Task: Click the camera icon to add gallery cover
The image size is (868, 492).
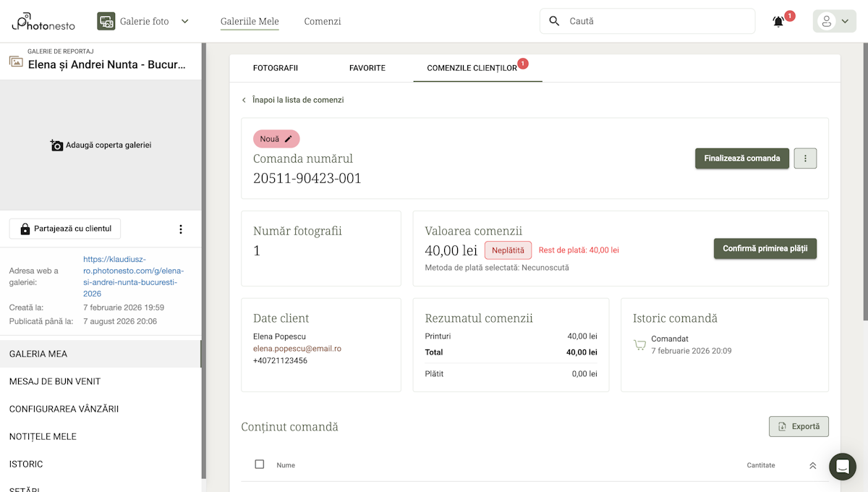Action: pyautogui.click(x=57, y=145)
